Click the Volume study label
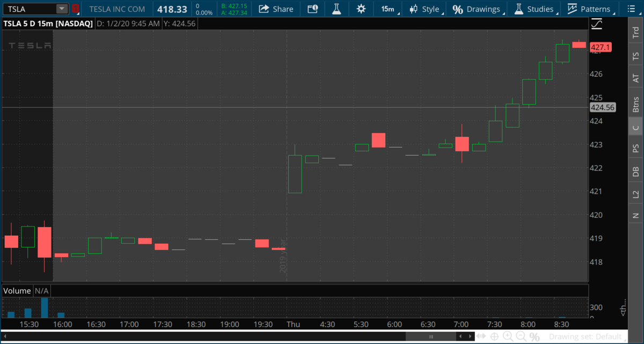The image size is (644, 344). point(17,290)
